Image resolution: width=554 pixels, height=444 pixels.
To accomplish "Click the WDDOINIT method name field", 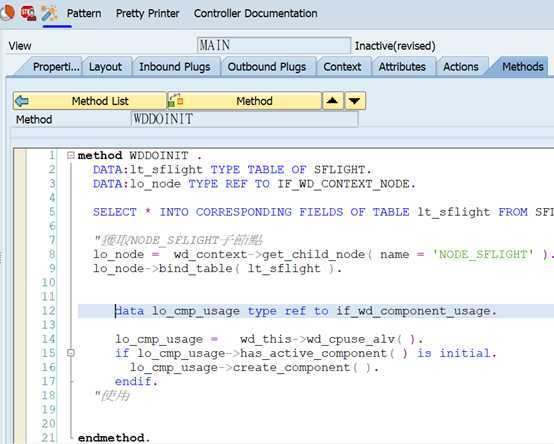I will (244, 119).
